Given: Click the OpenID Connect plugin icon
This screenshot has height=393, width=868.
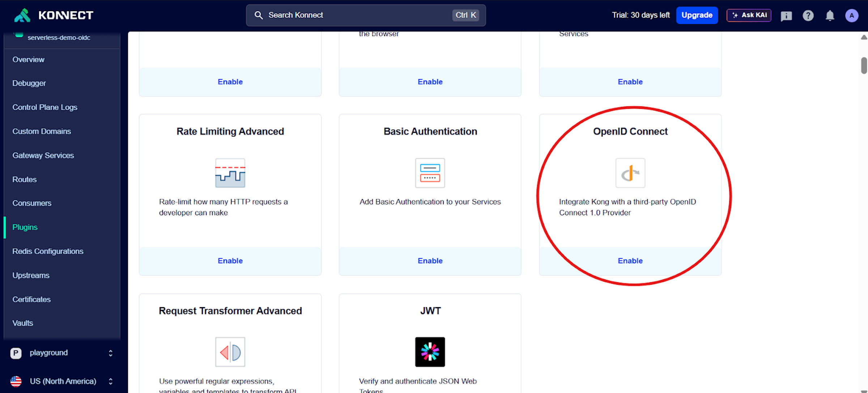Looking at the screenshot, I should click(x=630, y=173).
